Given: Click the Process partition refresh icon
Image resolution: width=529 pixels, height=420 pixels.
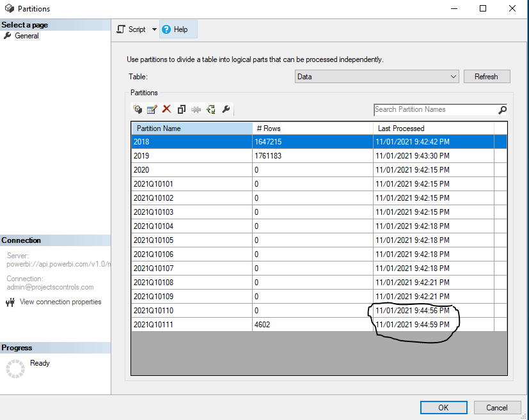Looking at the screenshot, I should click(211, 109).
